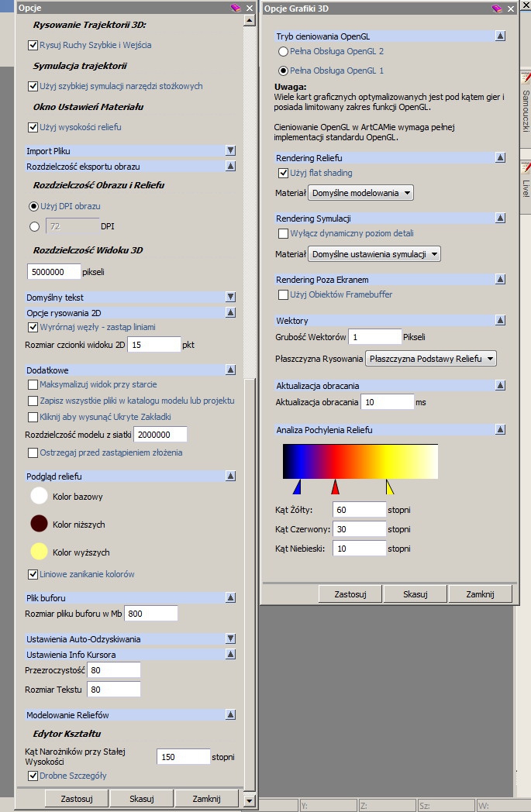Toggle Drobne Szczegóły checkbox

(33, 776)
